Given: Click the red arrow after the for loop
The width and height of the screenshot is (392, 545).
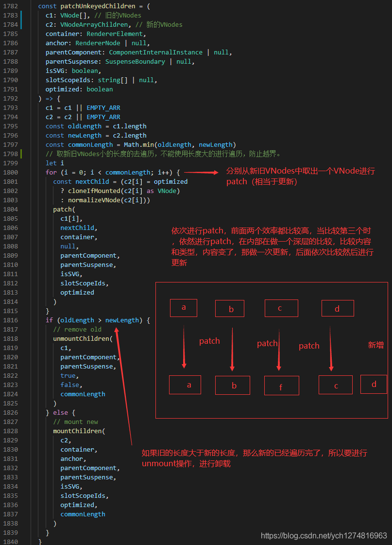Looking at the screenshot, I should [201, 173].
